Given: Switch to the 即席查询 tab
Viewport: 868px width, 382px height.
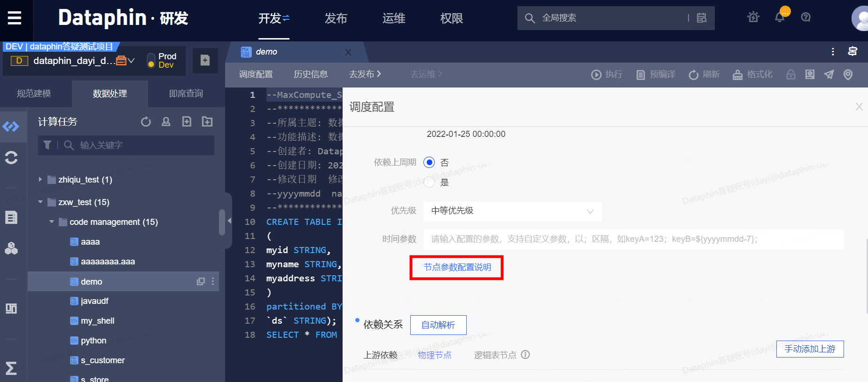Looking at the screenshot, I should 186,94.
